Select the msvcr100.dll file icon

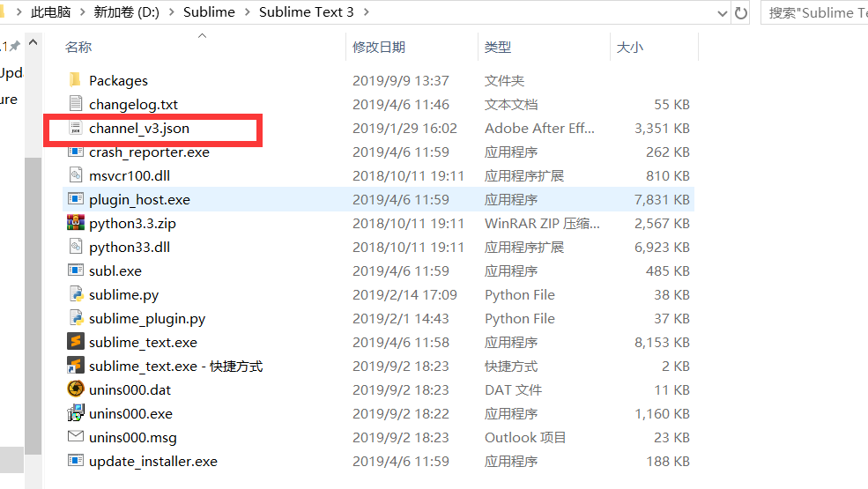pos(75,175)
